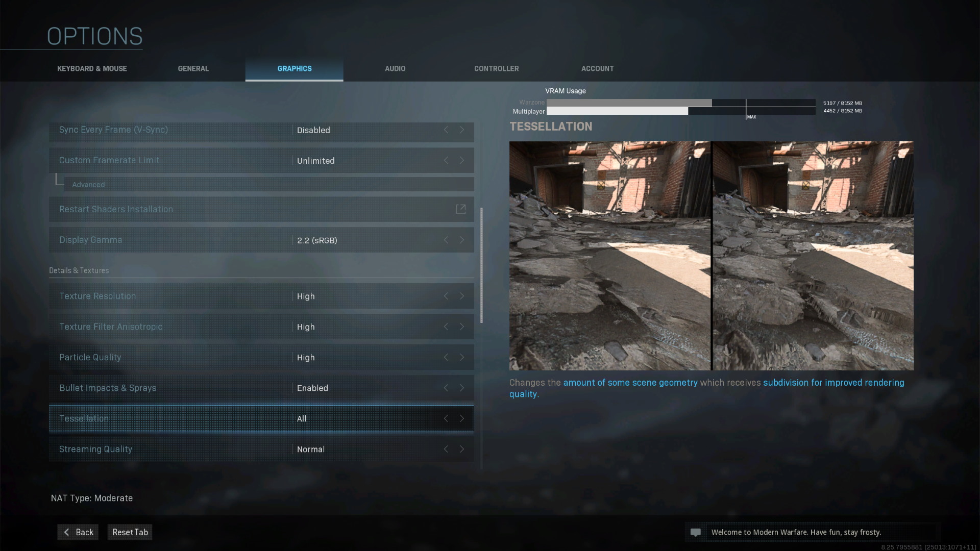Select the Custom Framerate Limit setting row
Screen dimensions: 980x551
(x=261, y=160)
